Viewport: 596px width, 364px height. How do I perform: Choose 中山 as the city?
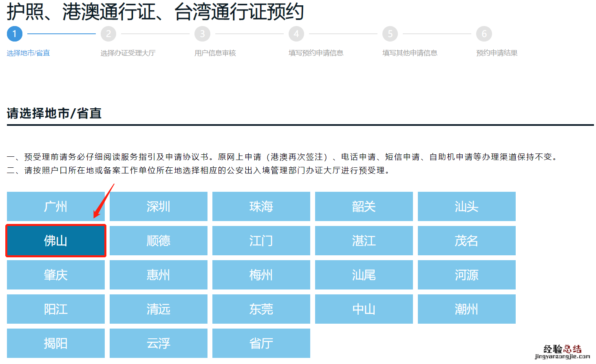click(364, 309)
